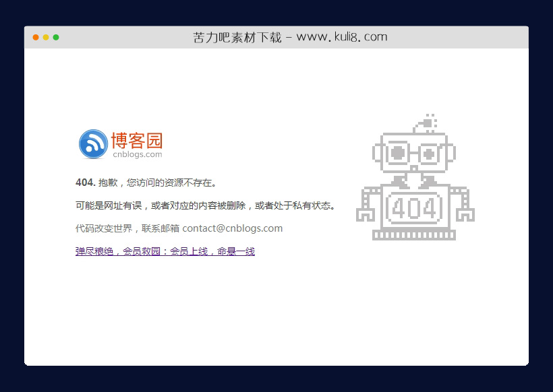Screen dimensions: 553x392
Task: Click the green window dot
Action: pyautogui.click(x=57, y=38)
